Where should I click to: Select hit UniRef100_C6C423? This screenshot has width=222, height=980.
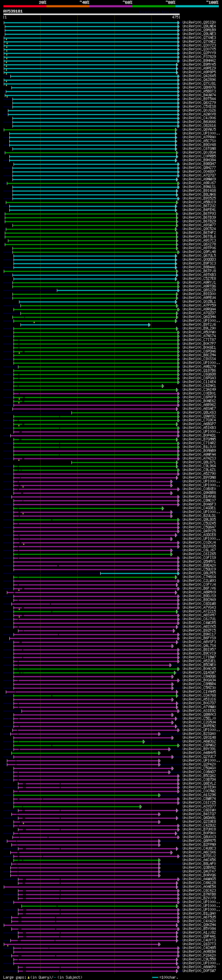[x=199, y=890]
